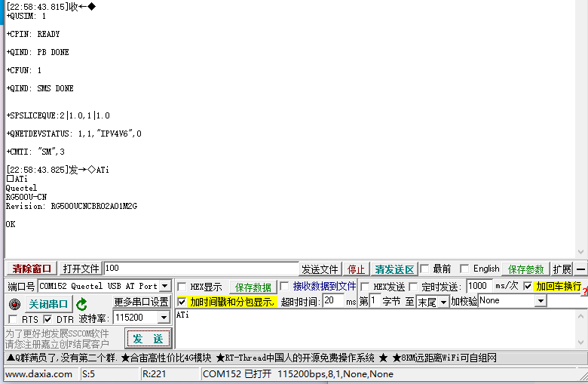Click the 停止 button
Screen dimensions: 588x384
tap(356, 269)
